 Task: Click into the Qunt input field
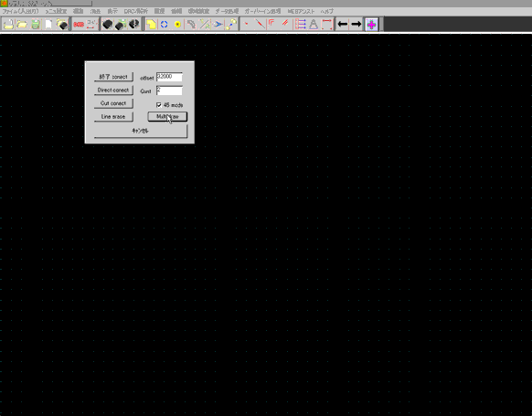(x=169, y=91)
